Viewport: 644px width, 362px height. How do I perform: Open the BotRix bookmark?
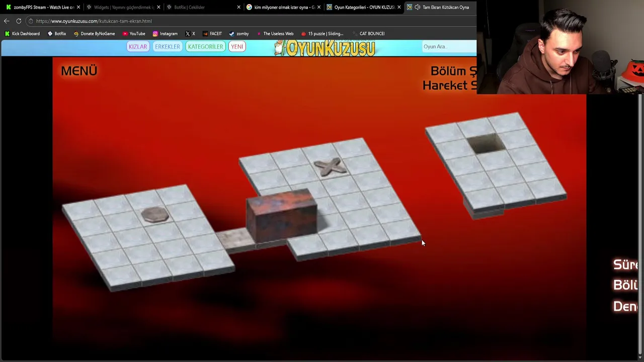[x=57, y=34]
